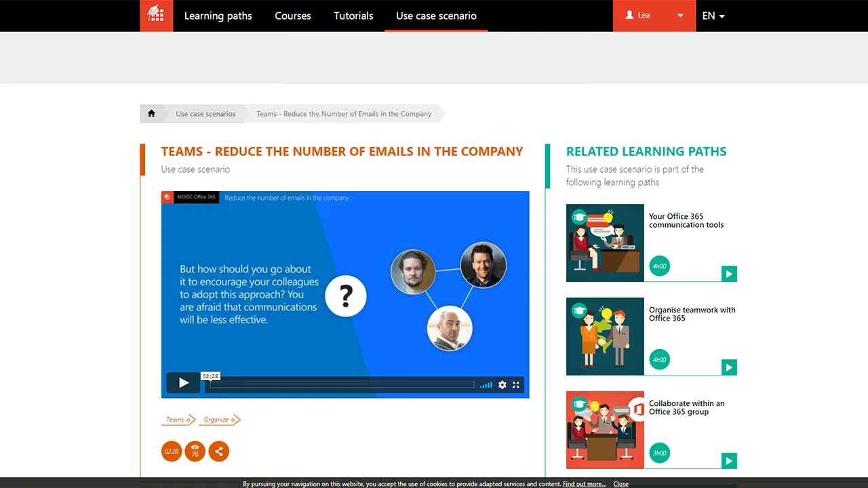
Task: Click the 4h00 badge on Organise teamwork
Action: (660, 360)
